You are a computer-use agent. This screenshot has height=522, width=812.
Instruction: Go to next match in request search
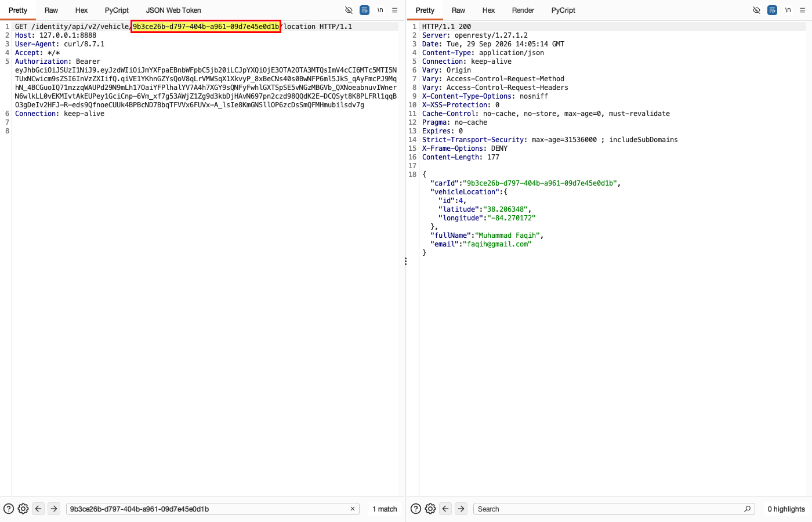[x=54, y=509]
